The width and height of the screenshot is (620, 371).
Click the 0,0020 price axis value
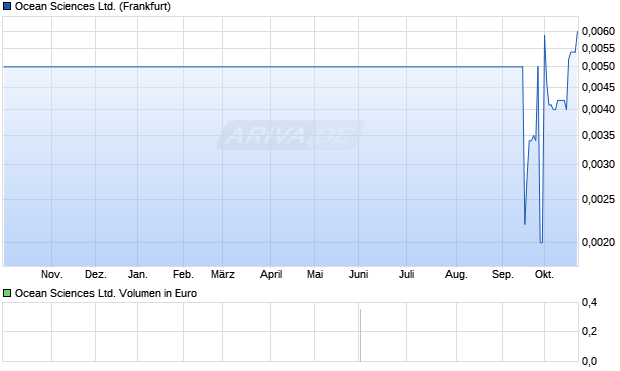[599, 242]
